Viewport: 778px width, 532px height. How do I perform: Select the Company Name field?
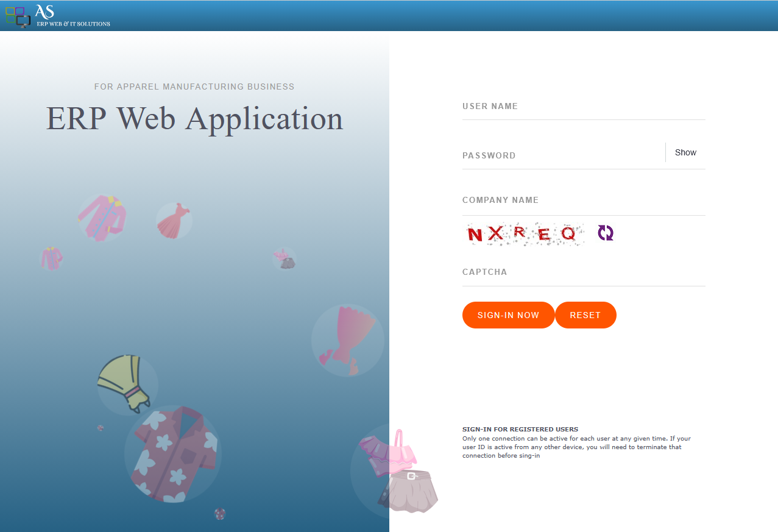tap(583, 200)
